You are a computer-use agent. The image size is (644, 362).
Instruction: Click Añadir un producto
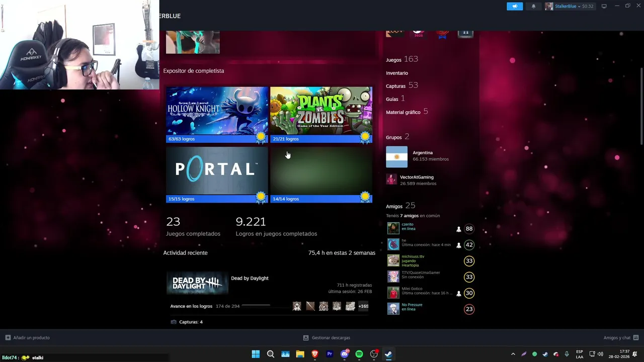coord(28,337)
